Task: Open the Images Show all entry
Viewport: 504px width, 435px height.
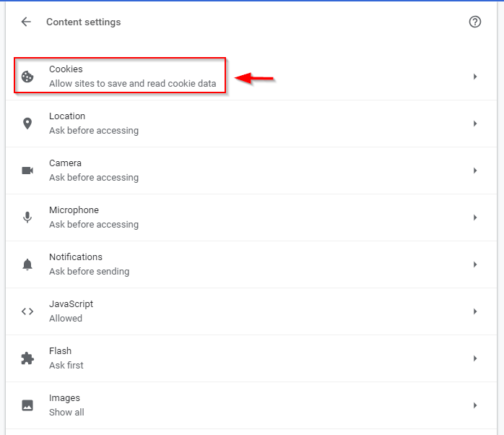Action: (66, 405)
